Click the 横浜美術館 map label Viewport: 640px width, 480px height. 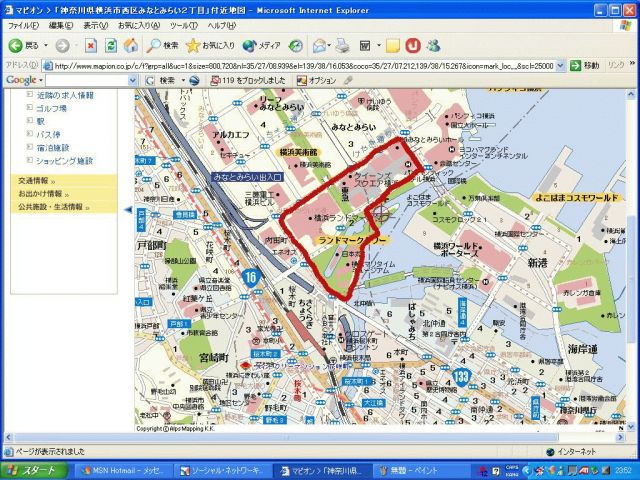tap(298, 152)
